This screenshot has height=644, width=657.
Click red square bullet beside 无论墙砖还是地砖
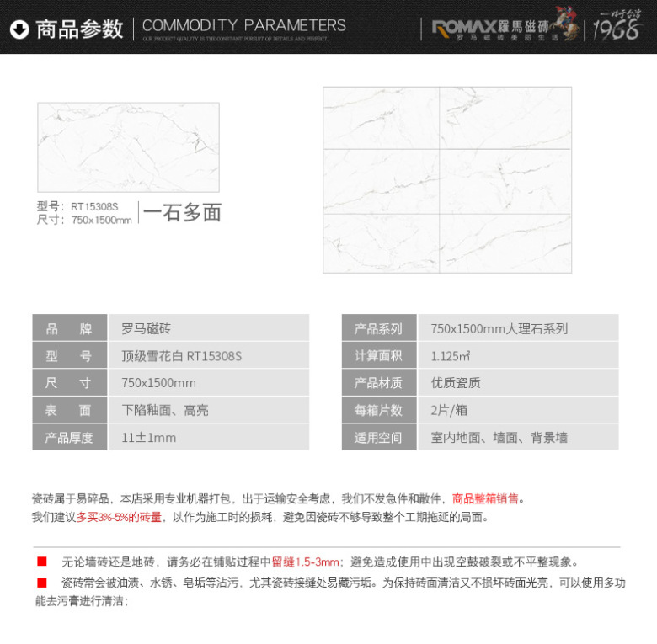(x=41, y=562)
